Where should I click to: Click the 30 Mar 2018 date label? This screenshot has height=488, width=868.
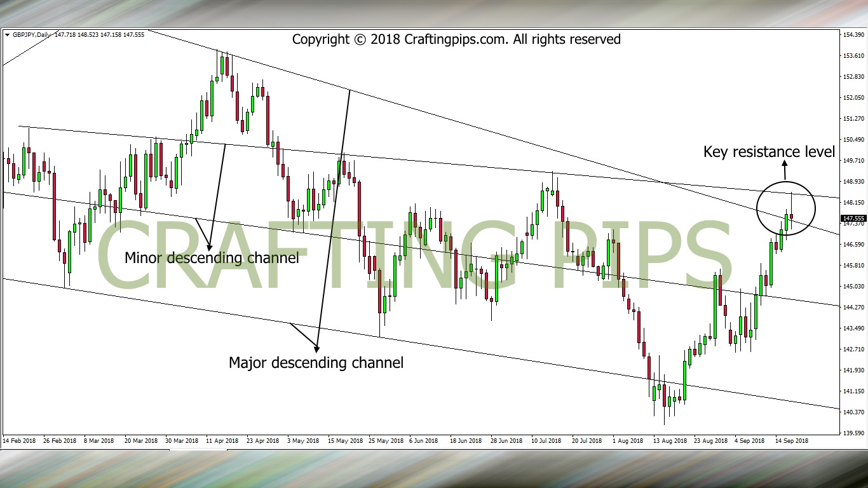tap(182, 440)
